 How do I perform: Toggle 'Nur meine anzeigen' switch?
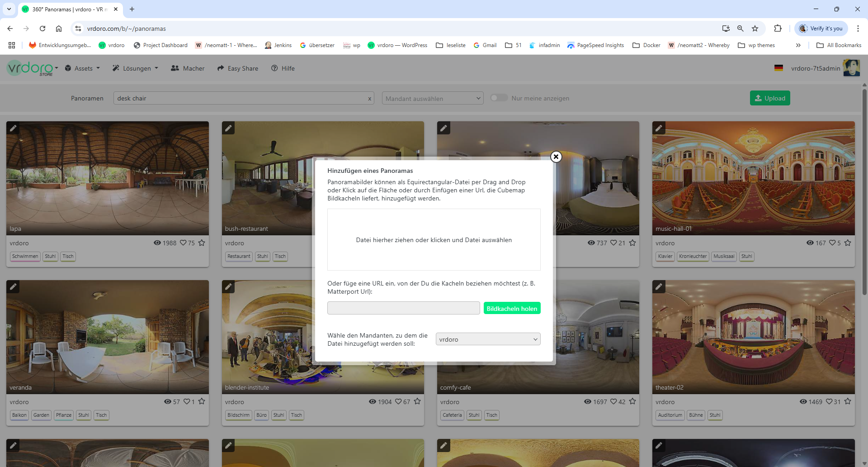click(499, 98)
